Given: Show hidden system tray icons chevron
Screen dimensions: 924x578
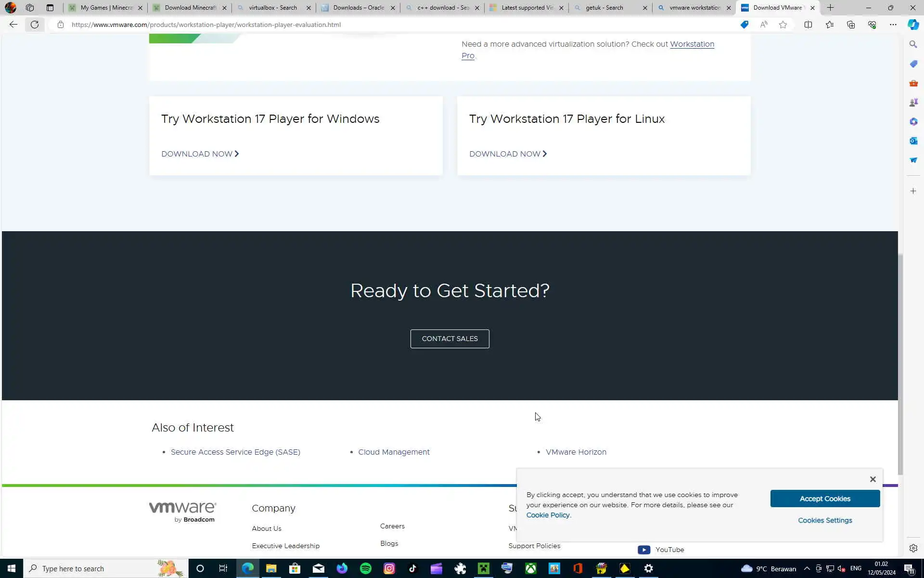Looking at the screenshot, I should (807, 568).
